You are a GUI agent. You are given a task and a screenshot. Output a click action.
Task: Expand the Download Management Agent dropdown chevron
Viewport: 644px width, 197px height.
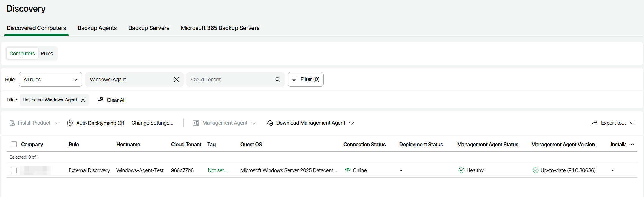(x=352, y=123)
